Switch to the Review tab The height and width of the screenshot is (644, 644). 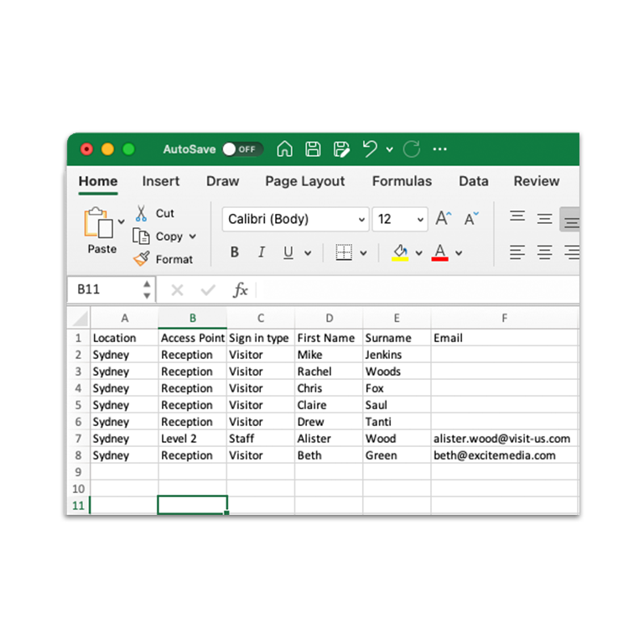point(537,181)
